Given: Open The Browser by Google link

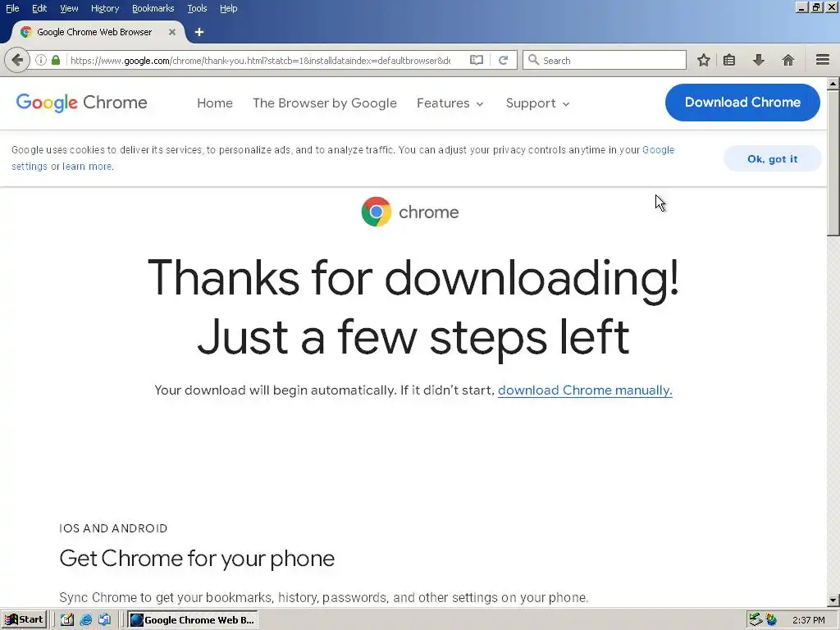Looking at the screenshot, I should pyautogui.click(x=325, y=103).
